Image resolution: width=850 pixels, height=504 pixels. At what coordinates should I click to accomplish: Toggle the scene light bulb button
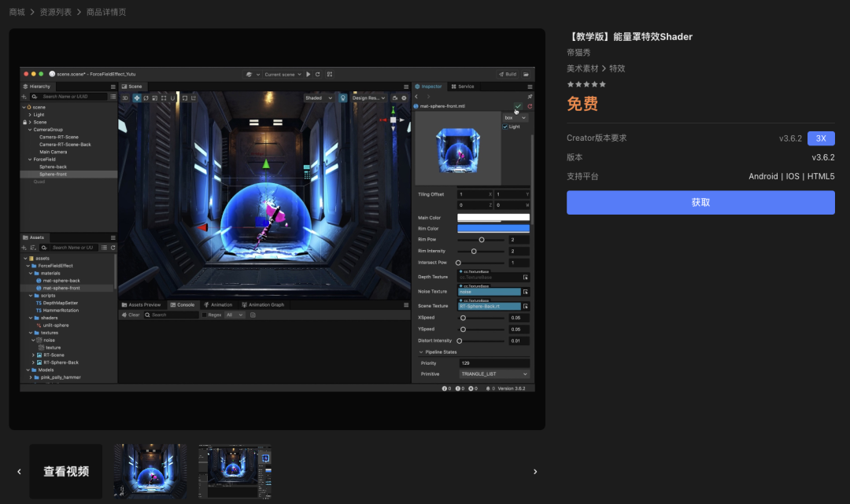(x=342, y=98)
